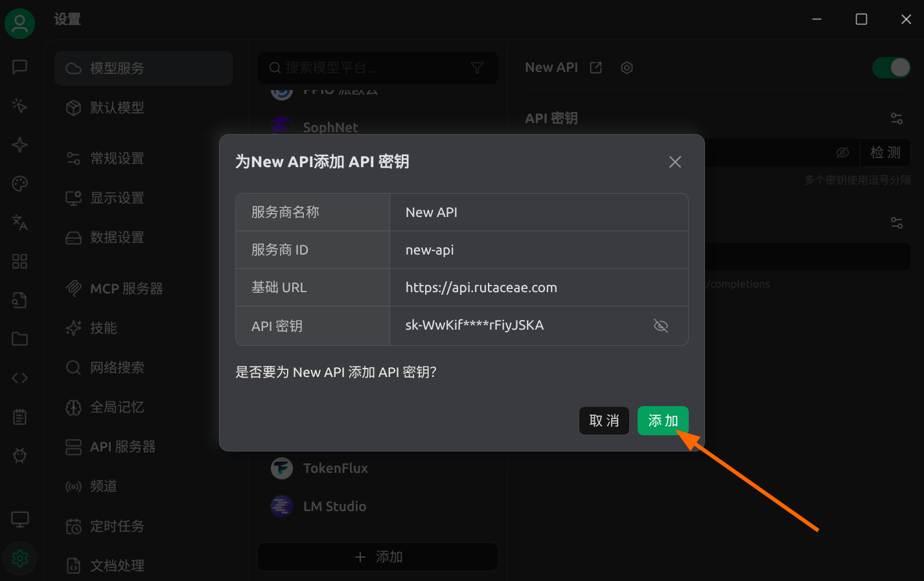Click the provider ID value new-api

[x=430, y=250]
